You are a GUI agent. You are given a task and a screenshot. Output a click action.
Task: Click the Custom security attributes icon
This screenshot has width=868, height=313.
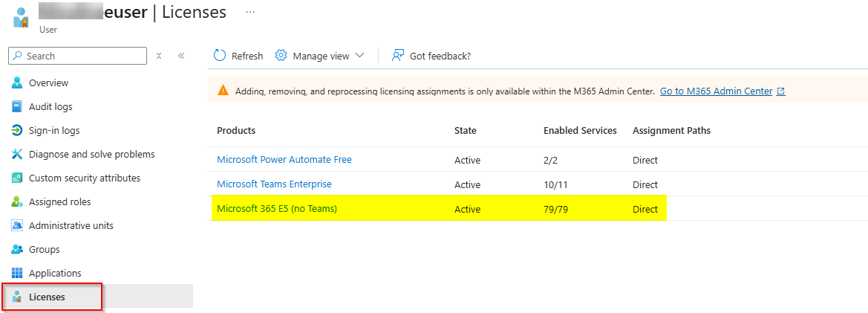coord(18,178)
